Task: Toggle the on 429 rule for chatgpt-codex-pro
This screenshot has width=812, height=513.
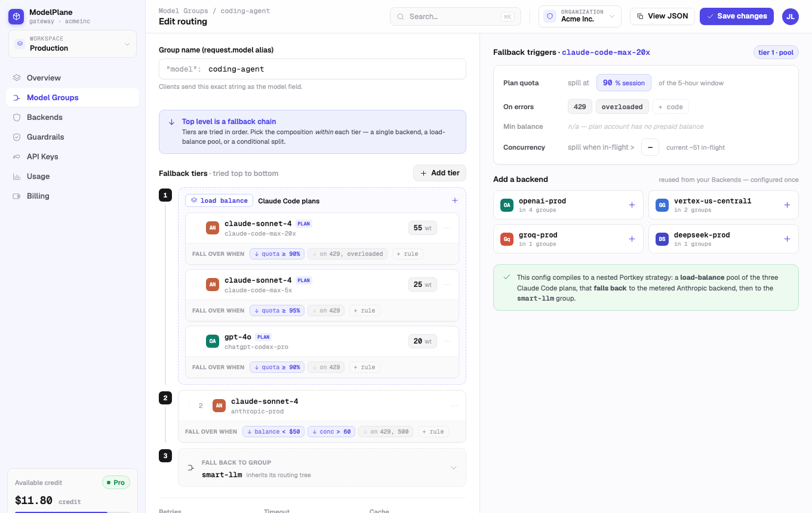Action: tap(326, 367)
